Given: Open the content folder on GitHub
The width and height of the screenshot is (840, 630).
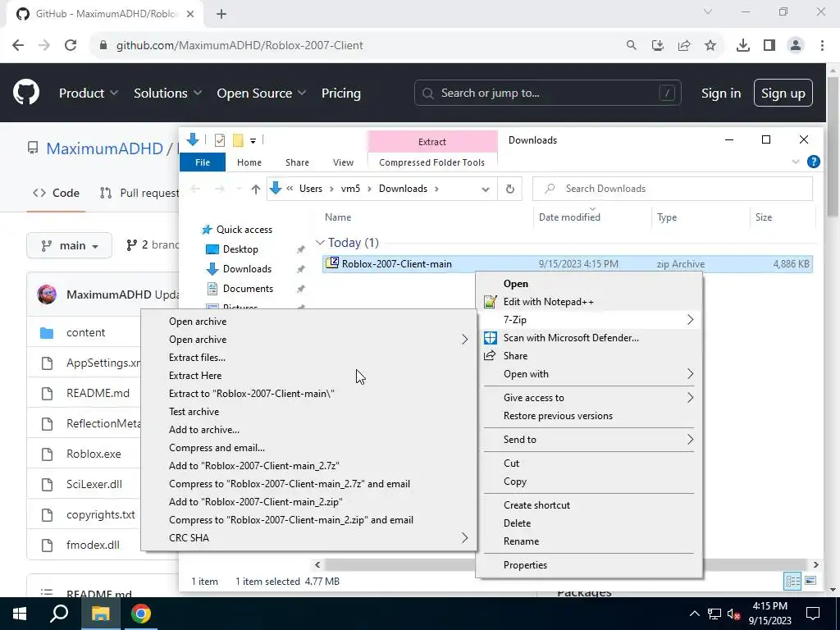Looking at the screenshot, I should 85,333.
